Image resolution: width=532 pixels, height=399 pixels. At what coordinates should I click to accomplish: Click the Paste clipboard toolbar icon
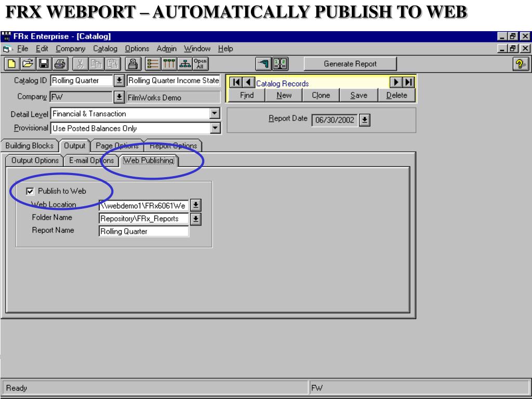113,64
